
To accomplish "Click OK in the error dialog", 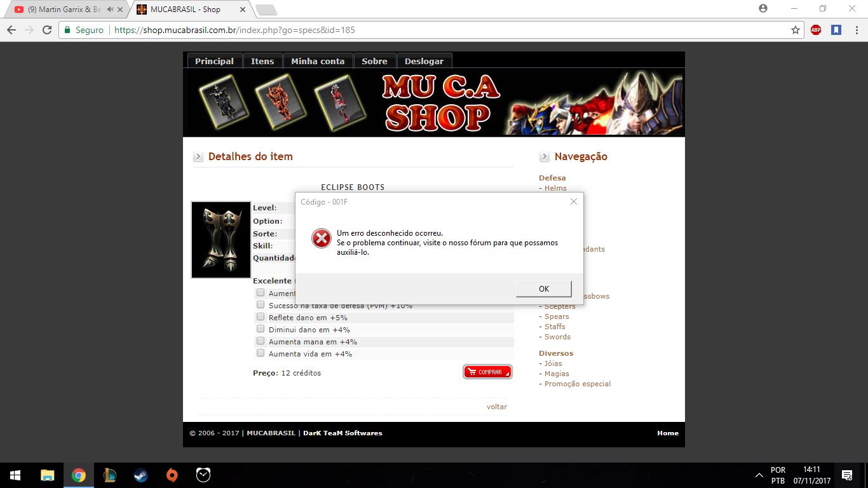I will pyautogui.click(x=544, y=288).
